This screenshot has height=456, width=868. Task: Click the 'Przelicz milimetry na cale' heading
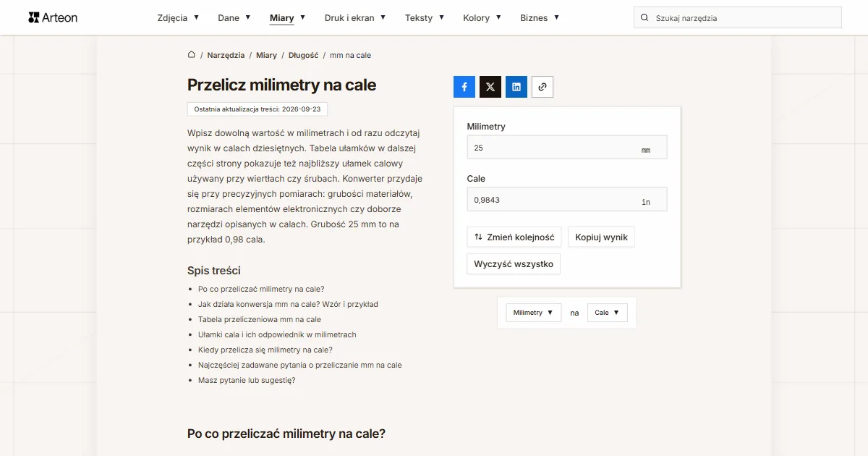point(282,85)
